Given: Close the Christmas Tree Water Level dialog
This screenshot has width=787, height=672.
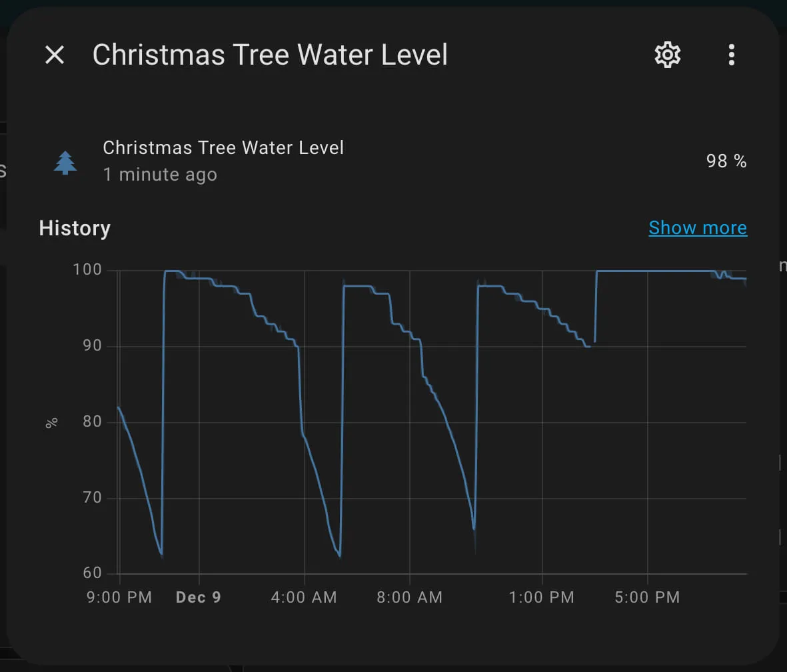Looking at the screenshot, I should [x=55, y=55].
